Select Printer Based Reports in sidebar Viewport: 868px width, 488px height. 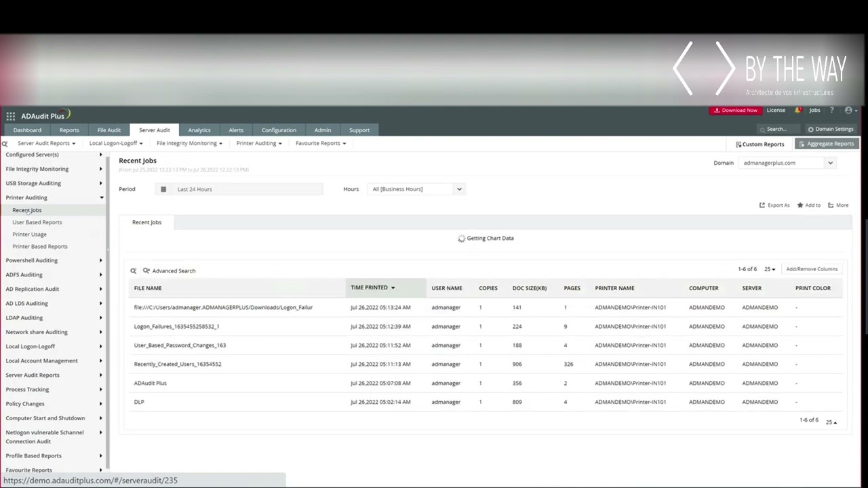[40, 247]
